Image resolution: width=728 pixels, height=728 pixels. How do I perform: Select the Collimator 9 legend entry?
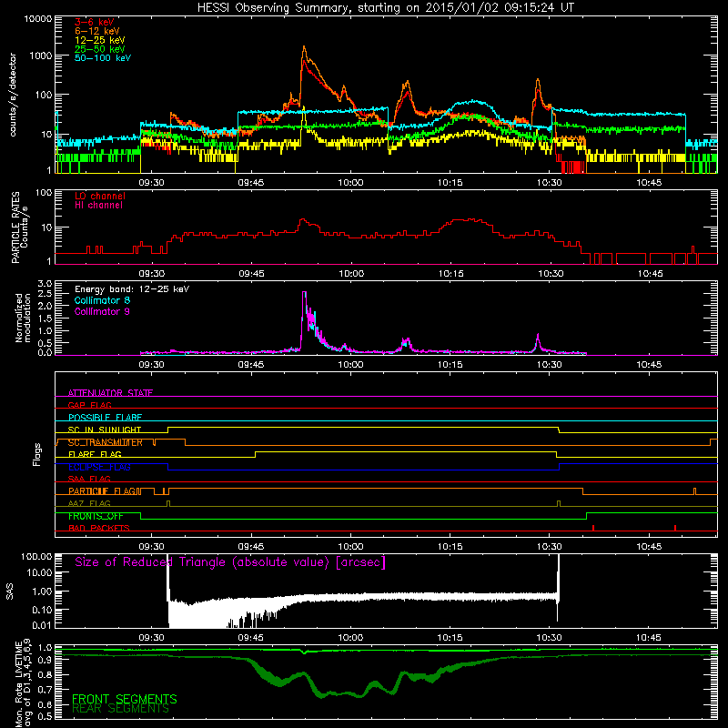pos(102,311)
